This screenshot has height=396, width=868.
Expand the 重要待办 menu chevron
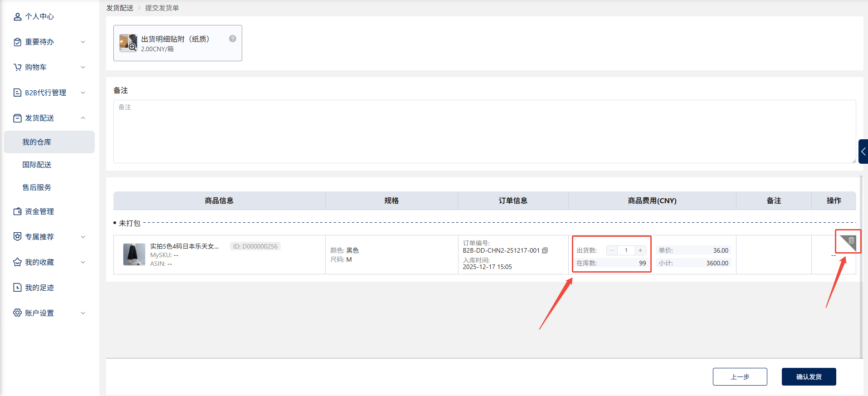click(83, 42)
